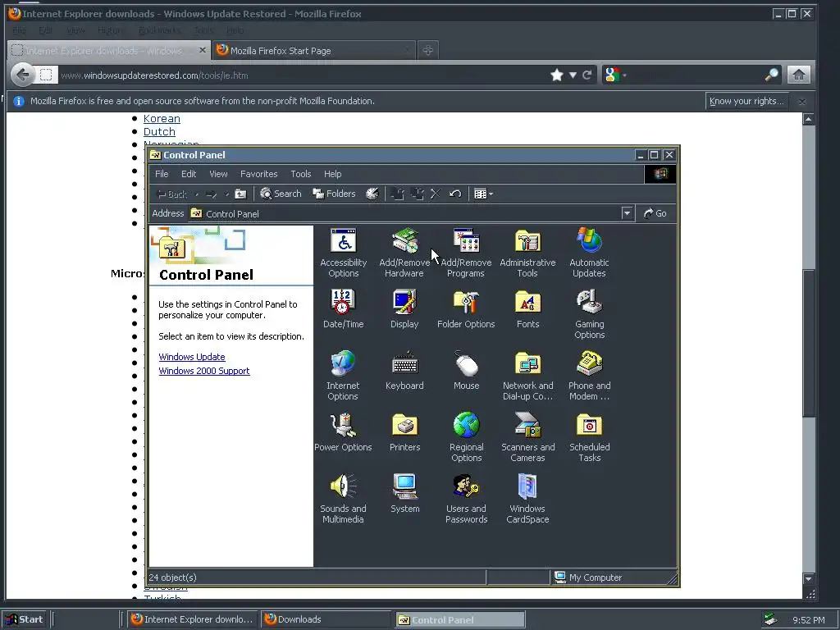This screenshot has height=630, width=840.
Task: Open the Tools menu in Control Panel
Action: (x=300, y=174)
